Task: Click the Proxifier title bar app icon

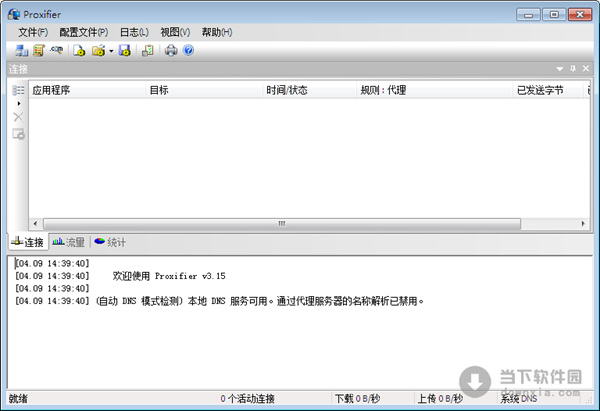Action: click(x=14, y=15)
